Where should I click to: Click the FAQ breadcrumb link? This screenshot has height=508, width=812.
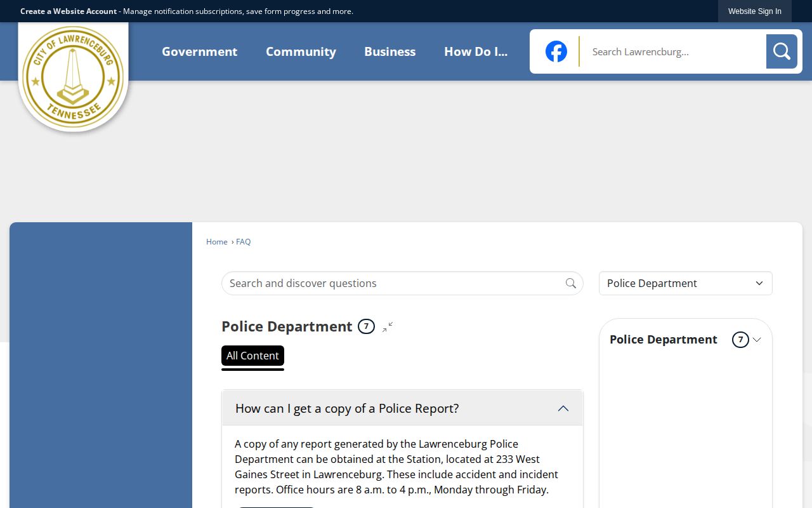244,242
